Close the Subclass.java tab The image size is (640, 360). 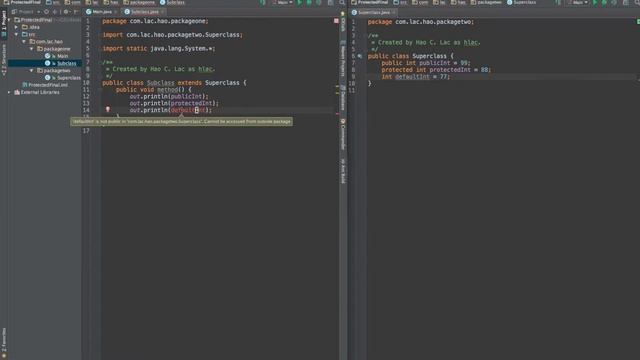point(162,12)
